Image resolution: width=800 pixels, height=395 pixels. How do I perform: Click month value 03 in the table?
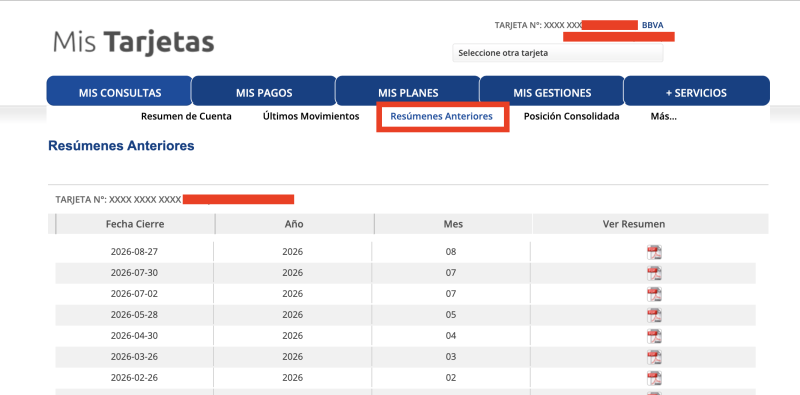(x=451, y=357)
